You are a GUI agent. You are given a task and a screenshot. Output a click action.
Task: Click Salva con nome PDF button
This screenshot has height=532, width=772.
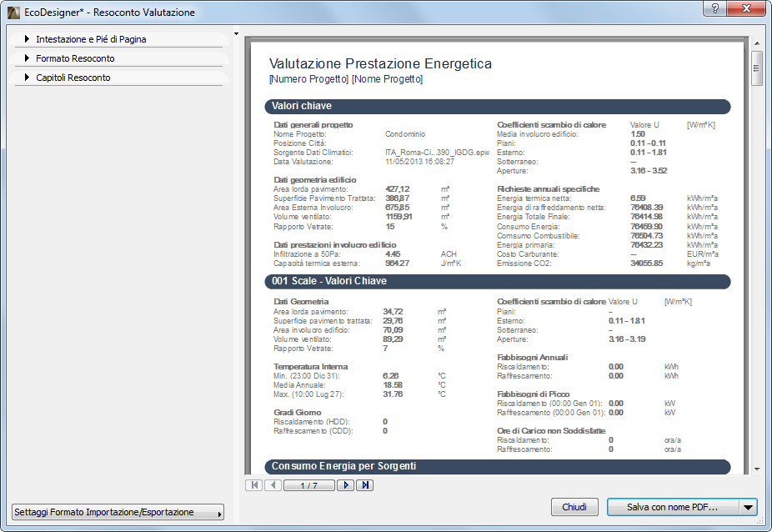(x=673, y=507)
